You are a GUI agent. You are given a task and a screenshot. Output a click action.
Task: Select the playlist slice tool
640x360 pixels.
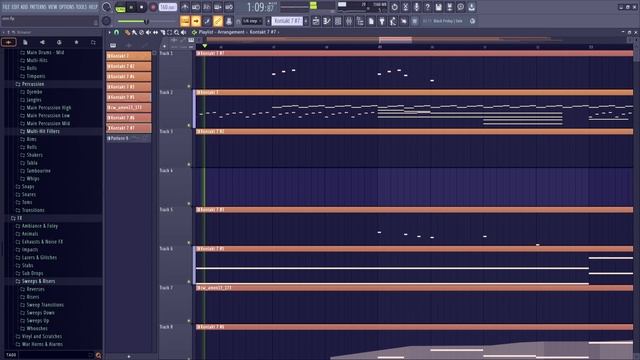pos(162,32)
